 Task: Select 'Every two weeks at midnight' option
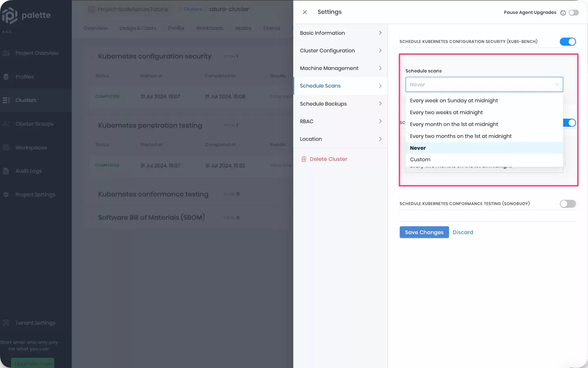pyautogui.click(x=447, y=113)
